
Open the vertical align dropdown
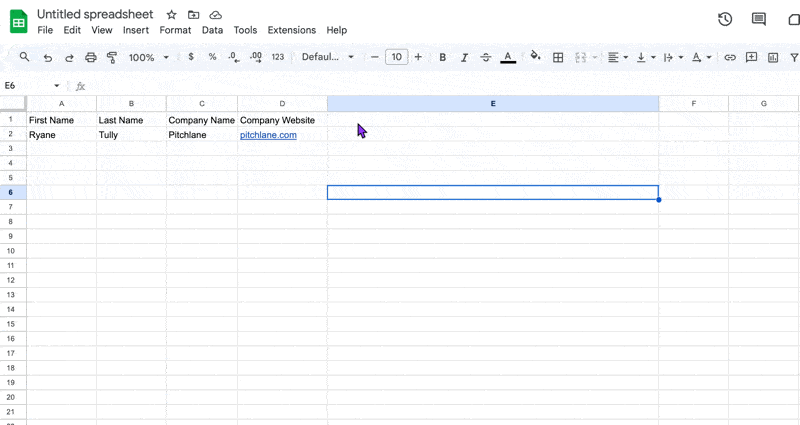646,57
